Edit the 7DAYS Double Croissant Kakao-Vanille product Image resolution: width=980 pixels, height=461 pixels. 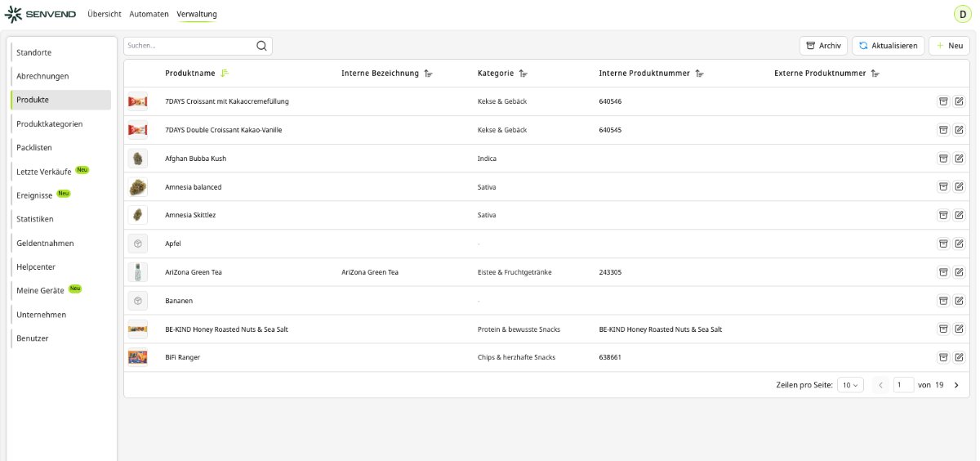(x=959, y=130)
